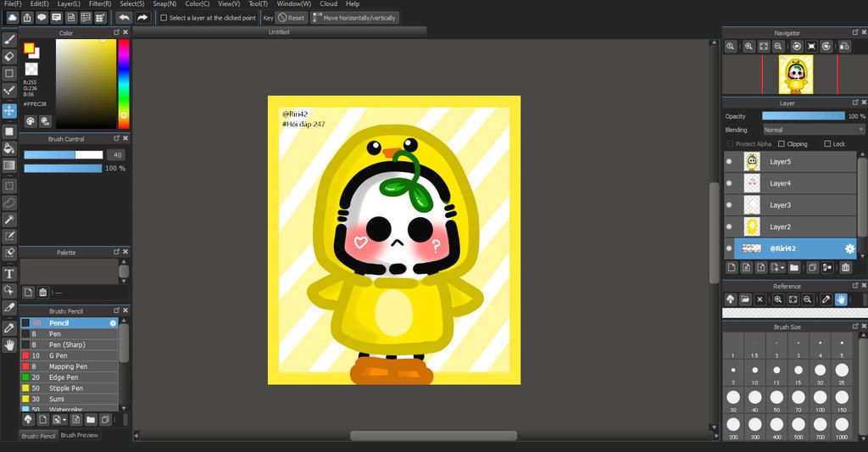Viewport: 868px width, 452px height.
Task: Choose the Gradient tool
Action: 9,165
